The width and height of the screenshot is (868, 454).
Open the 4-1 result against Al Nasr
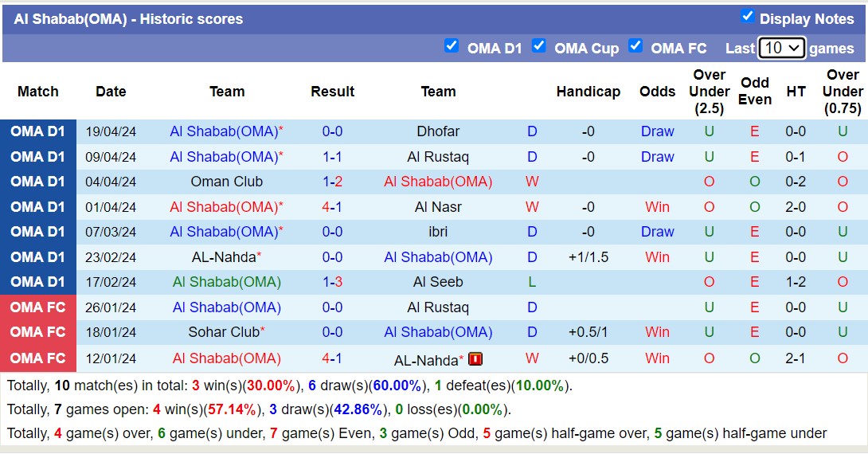(x=332, y=207)
